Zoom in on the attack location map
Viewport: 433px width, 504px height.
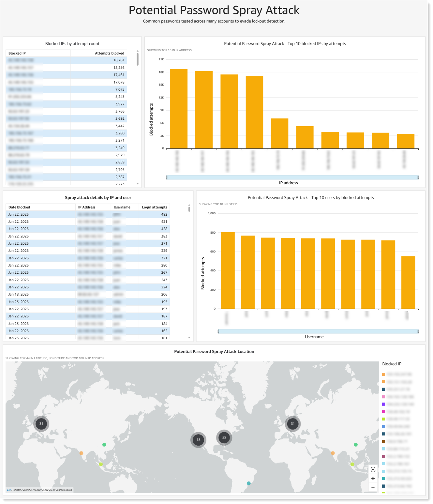click(373, 478)
